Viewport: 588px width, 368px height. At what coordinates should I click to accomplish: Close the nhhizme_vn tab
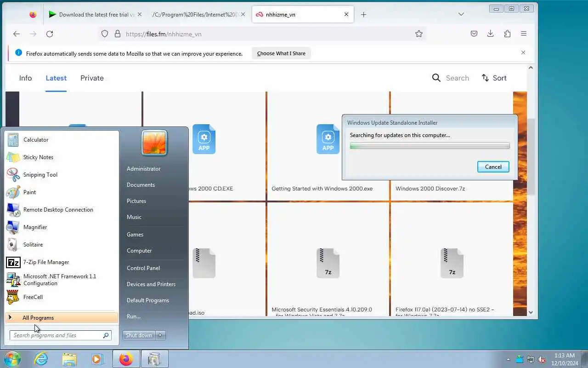pos(346,14)
